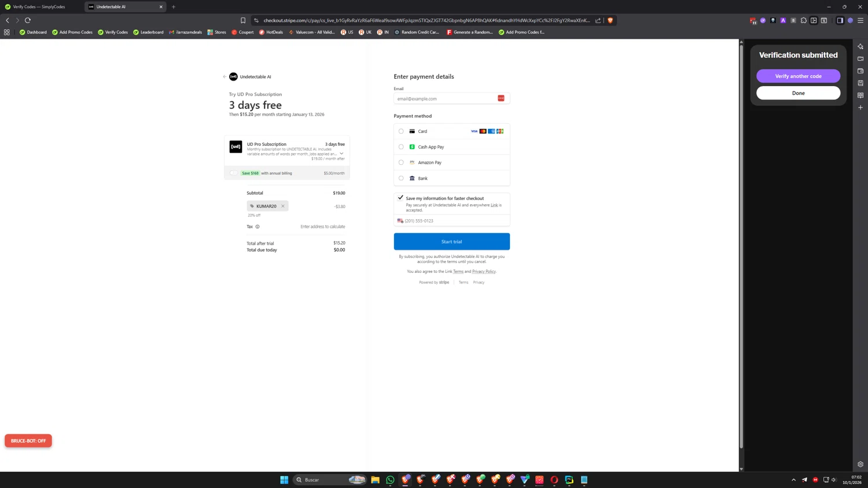This screenshot has width=868, height=488.
Task: Open a new browser tab
Action: (174, 7)
